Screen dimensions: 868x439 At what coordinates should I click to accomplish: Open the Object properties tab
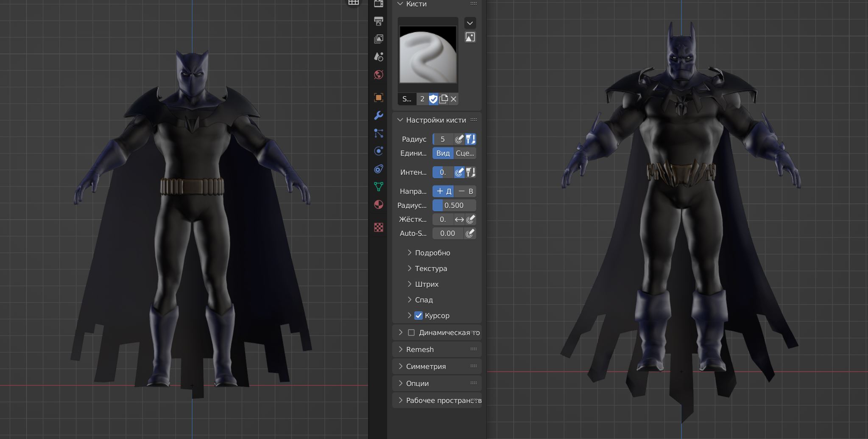[x=379, y=98]
